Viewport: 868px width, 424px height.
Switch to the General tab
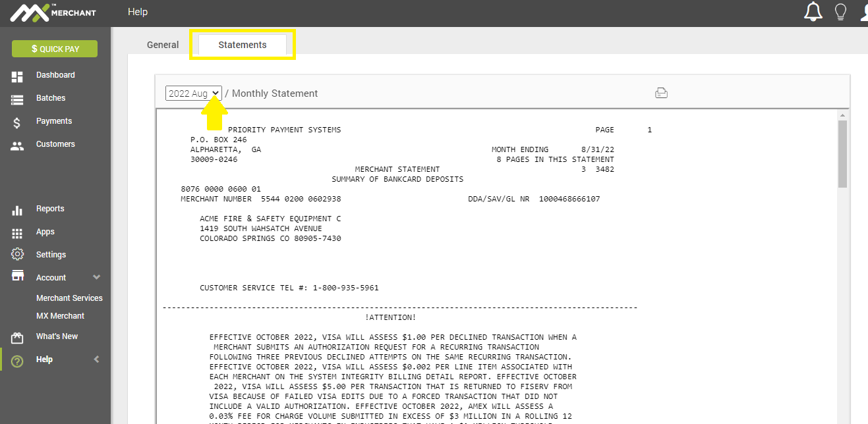click(163, 45)
